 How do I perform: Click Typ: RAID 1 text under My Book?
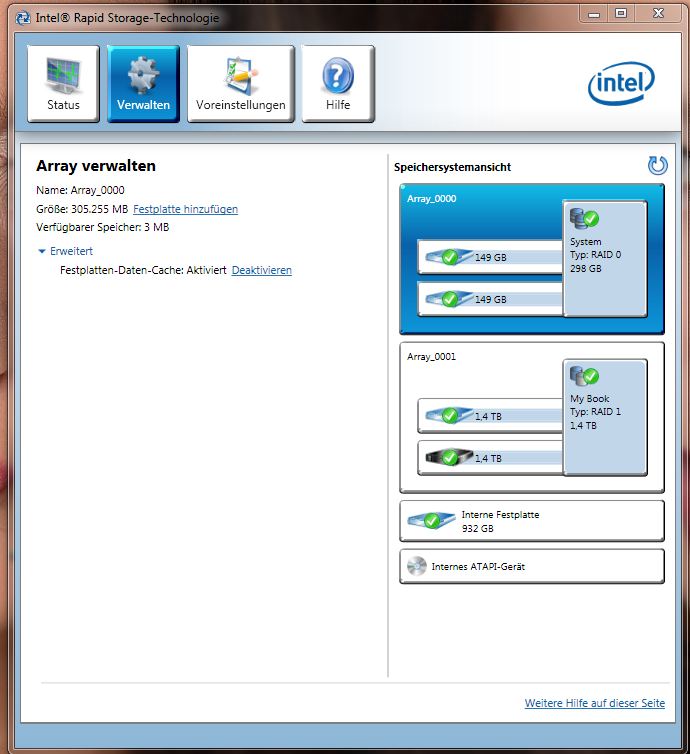click(595, 412)
